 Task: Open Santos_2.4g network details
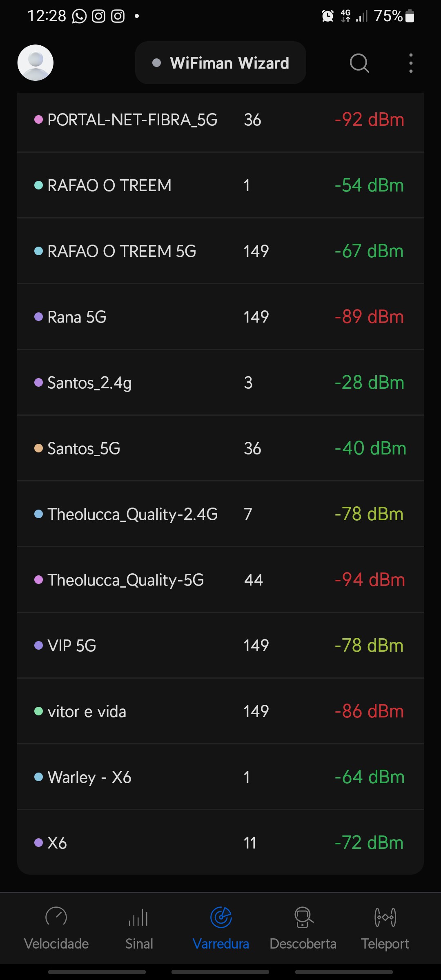[x=220, y=383]
